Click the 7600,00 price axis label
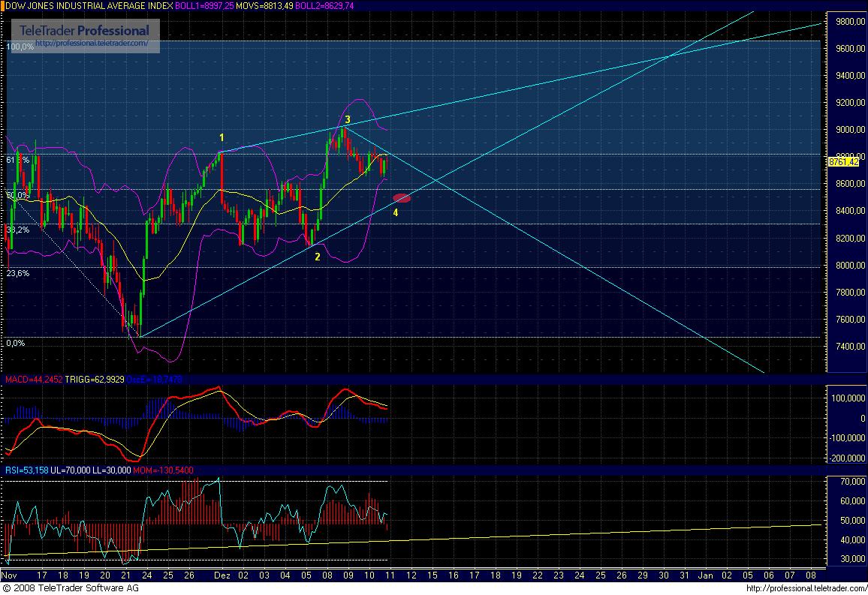The image size is (868, 595). pyautogui.click(x=850, y=320)
